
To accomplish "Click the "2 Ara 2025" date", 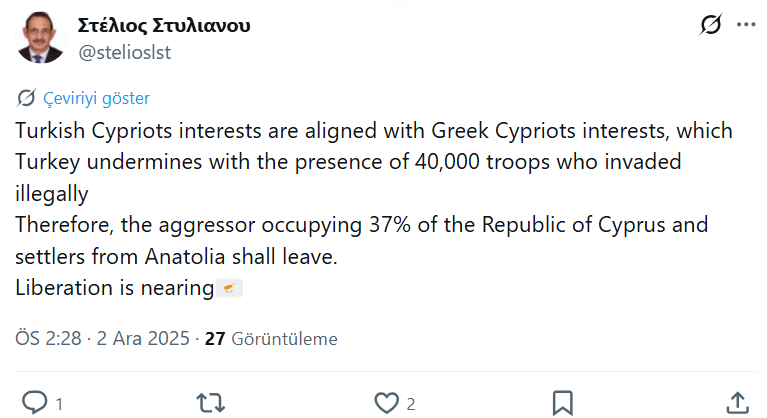I will click(x=142, y=339).
